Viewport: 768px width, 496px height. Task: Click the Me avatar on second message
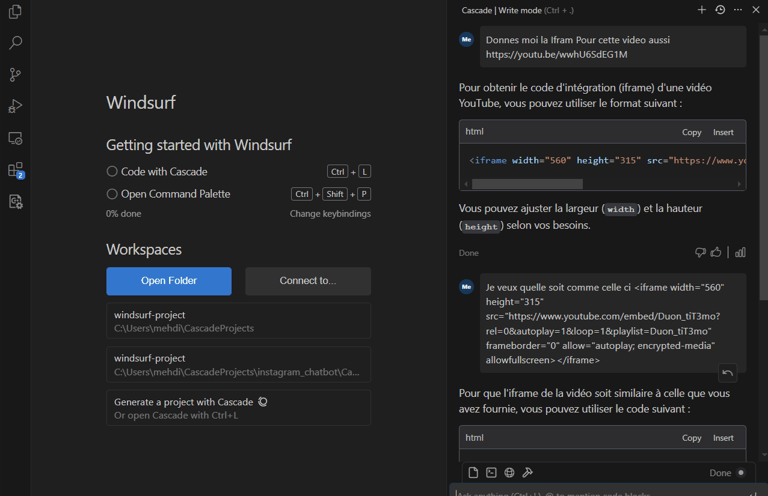pos(466,287)
